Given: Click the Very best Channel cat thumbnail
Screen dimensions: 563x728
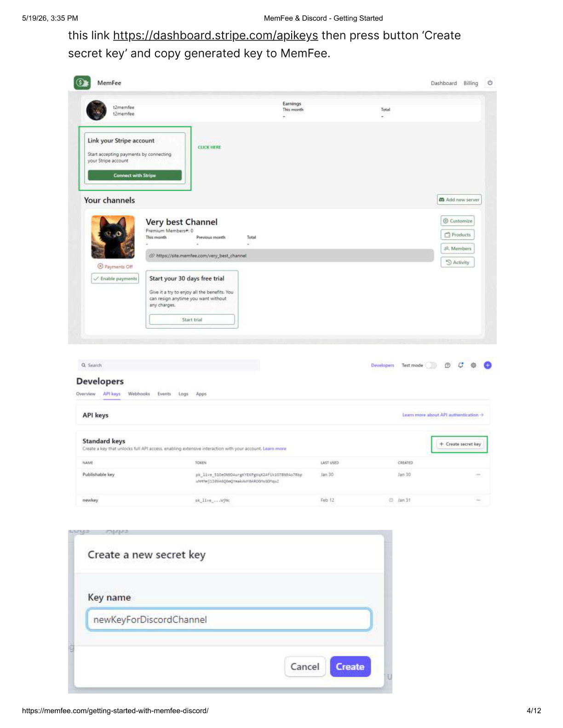Looking at the screenshot, I should [x=113, y=237].
